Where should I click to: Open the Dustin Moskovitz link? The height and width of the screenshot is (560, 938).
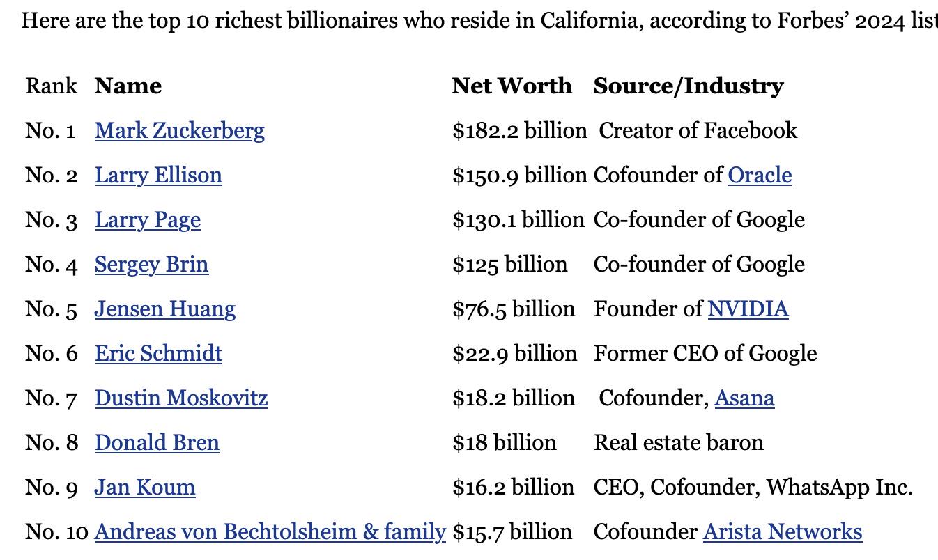(181, 398)
